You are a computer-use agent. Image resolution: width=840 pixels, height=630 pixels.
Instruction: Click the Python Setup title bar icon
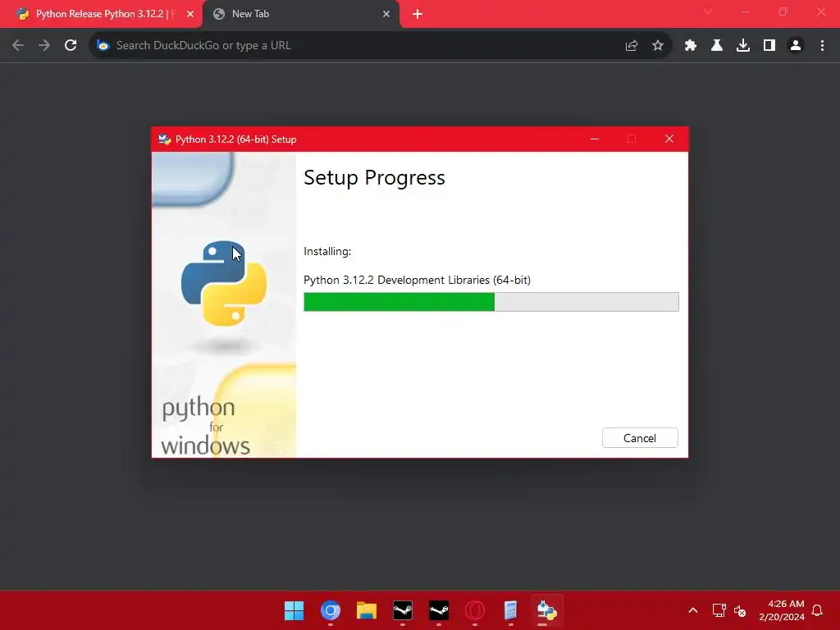click(164, 139)
